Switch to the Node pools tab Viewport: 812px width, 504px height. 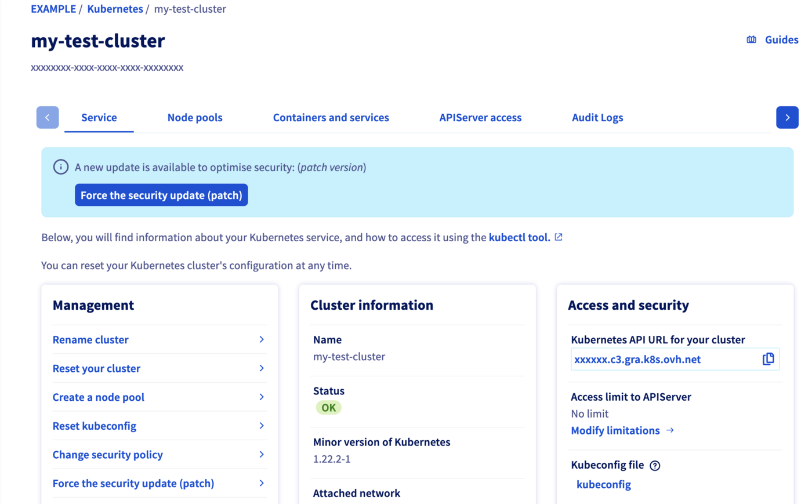coord(195,117)
